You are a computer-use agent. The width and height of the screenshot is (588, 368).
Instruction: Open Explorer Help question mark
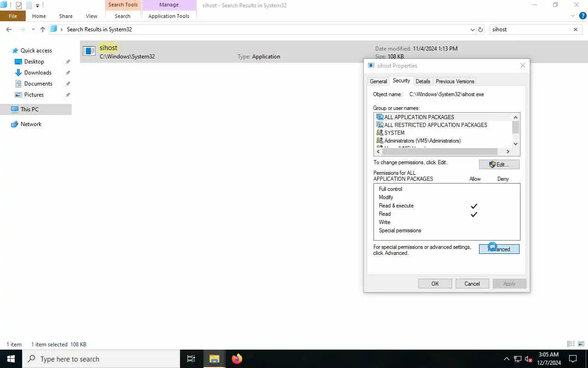pyautogui.click(x=582, y=16)
